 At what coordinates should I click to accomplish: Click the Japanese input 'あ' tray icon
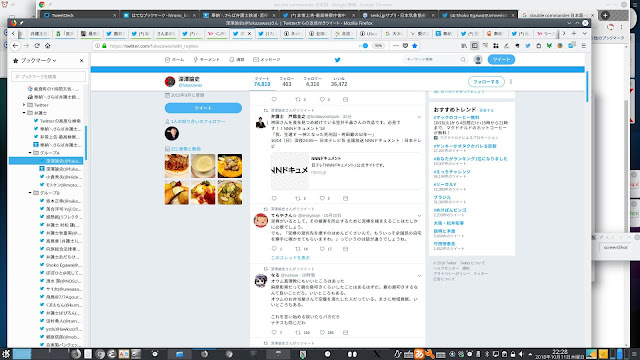tap(419, 354)
